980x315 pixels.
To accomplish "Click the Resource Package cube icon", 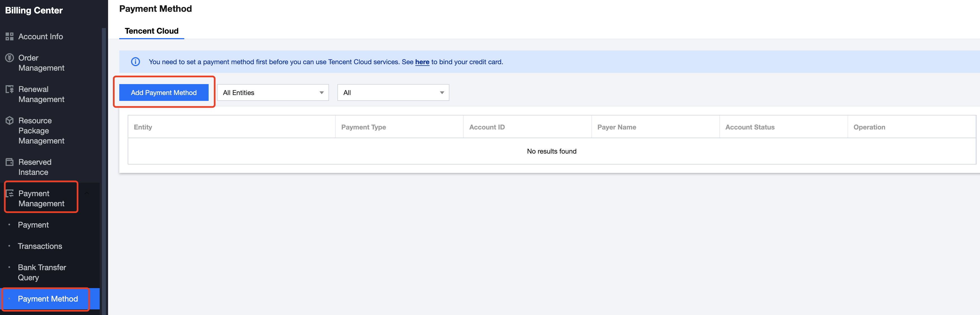I will click(10, 121).
